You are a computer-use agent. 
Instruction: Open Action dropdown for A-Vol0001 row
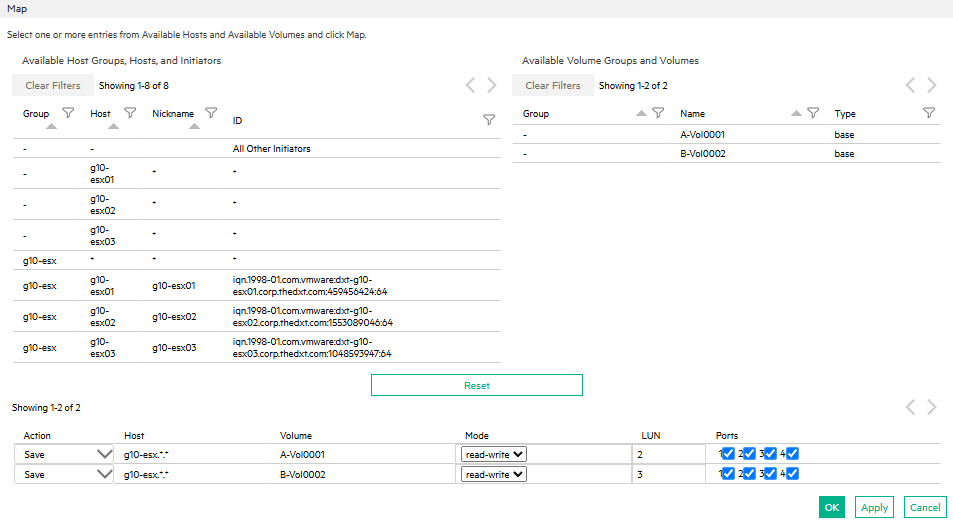64,454
